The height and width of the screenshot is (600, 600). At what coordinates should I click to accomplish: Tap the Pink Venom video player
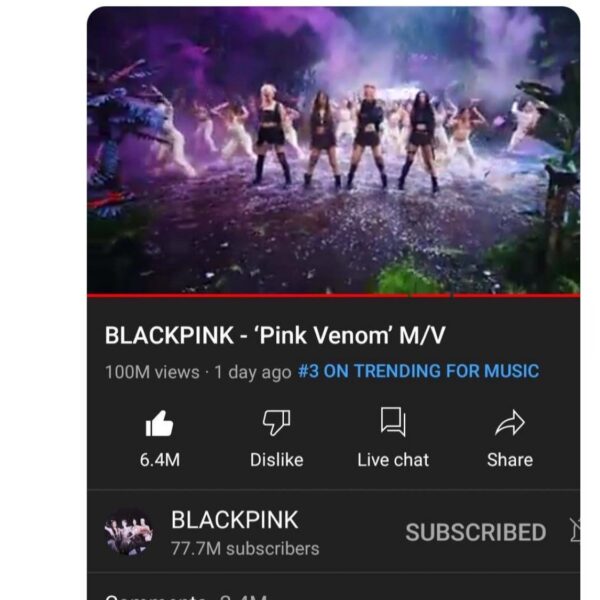coord(333,150)
